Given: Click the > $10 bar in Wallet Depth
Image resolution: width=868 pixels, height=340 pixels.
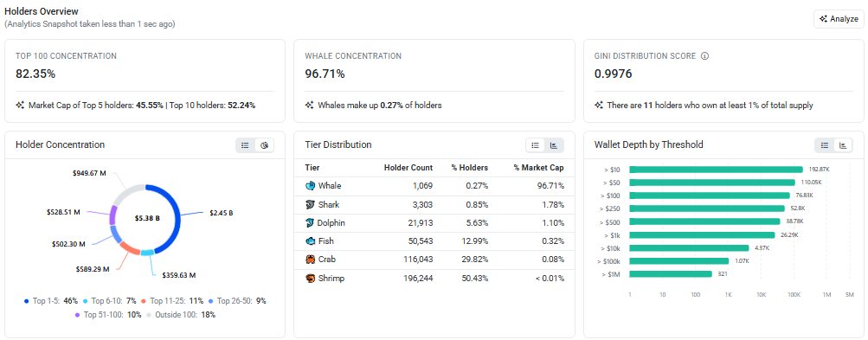Looking at the screenshot, I should (717, 170).
